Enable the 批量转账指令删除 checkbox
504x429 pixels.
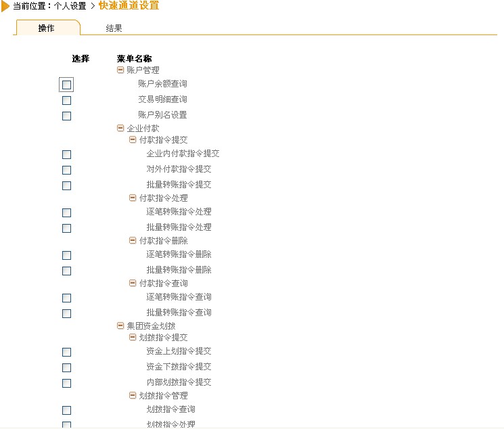[x=66, y=271]
